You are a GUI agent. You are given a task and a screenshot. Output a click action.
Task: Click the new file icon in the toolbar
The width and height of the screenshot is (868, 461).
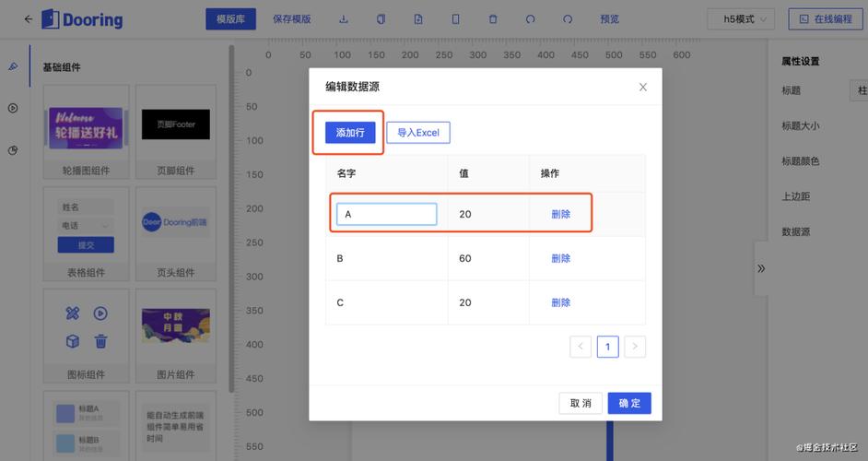tap(418, 19)
